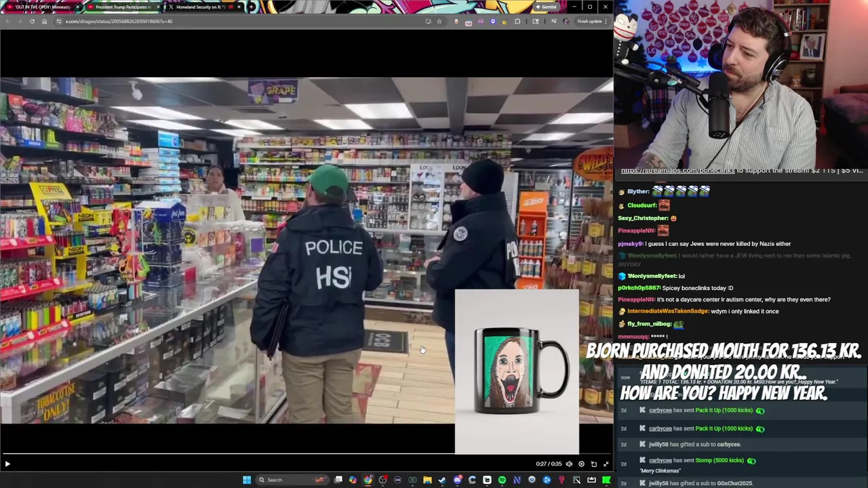Click chat username Sexy_Christopher
The image size is (868, 488).
point(643,218)
